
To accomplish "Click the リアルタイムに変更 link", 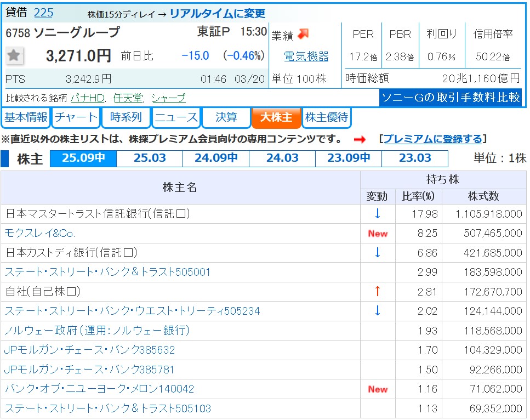I will click(x=217, y=14).
